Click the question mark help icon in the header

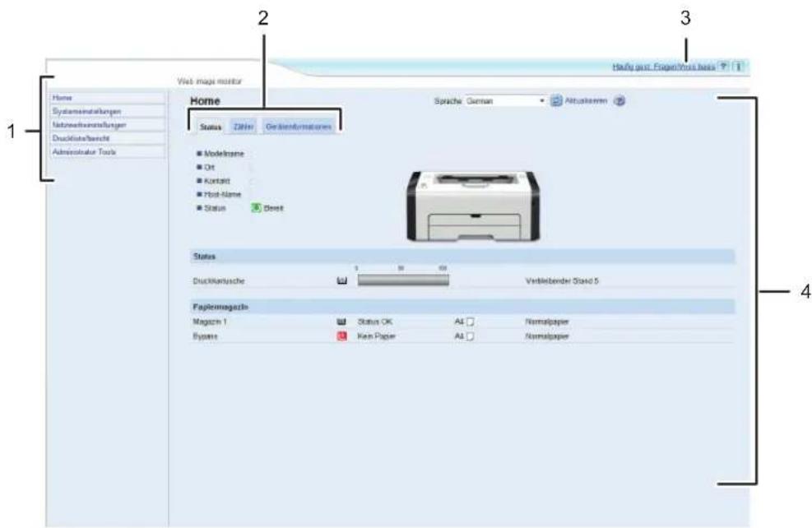pos(723,67)
